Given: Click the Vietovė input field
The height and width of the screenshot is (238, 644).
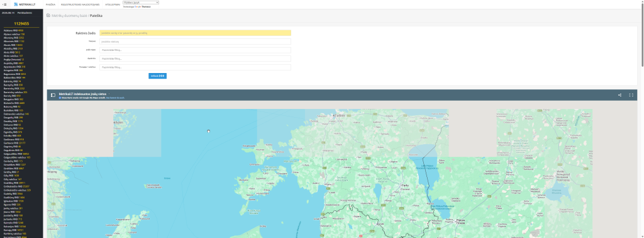Looking at the screenshot, I should point(195,42).
